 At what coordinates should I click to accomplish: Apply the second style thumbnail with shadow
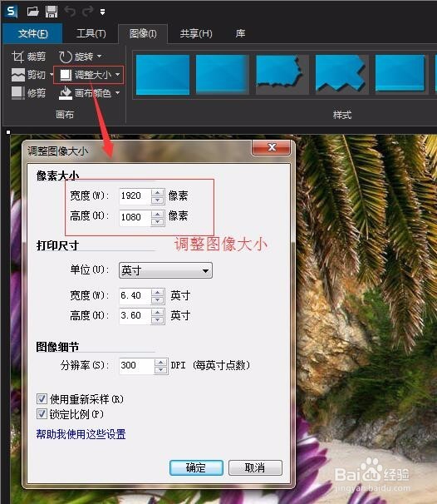(x=222, y=75)
